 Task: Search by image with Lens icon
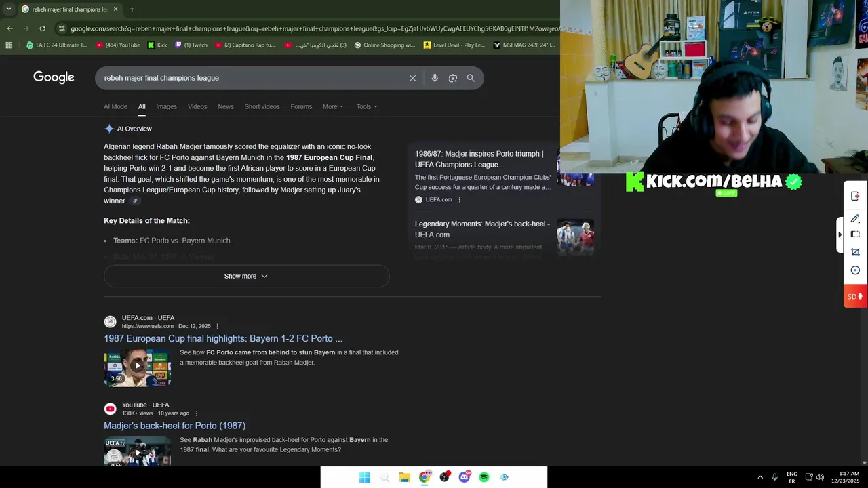pyautogui.click(x=453, y=78)
